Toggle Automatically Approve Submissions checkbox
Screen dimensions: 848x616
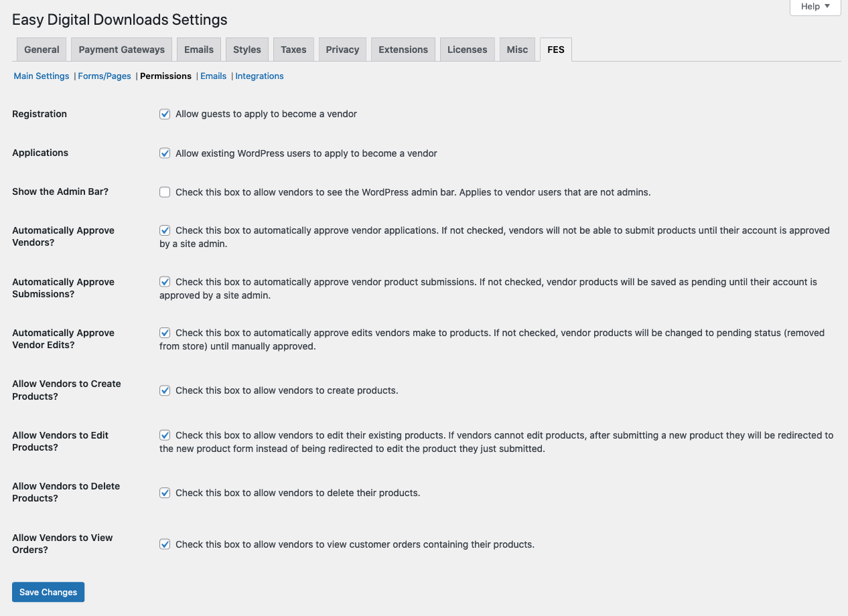point(165,282)
